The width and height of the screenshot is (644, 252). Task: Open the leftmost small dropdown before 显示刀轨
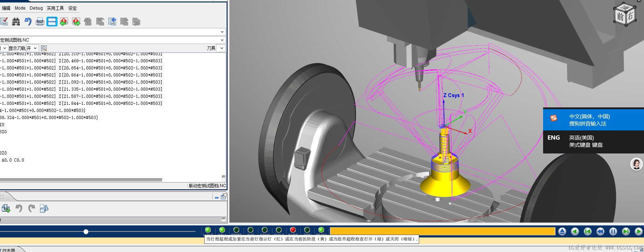pos(5,48)
